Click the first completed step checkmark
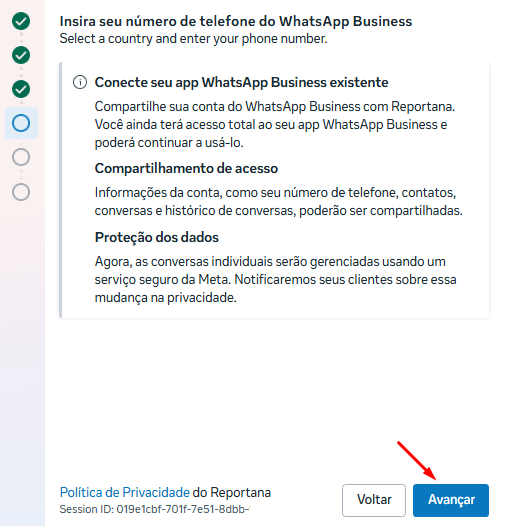This screenshot has height=526, width=509. (x=21, y=21)
